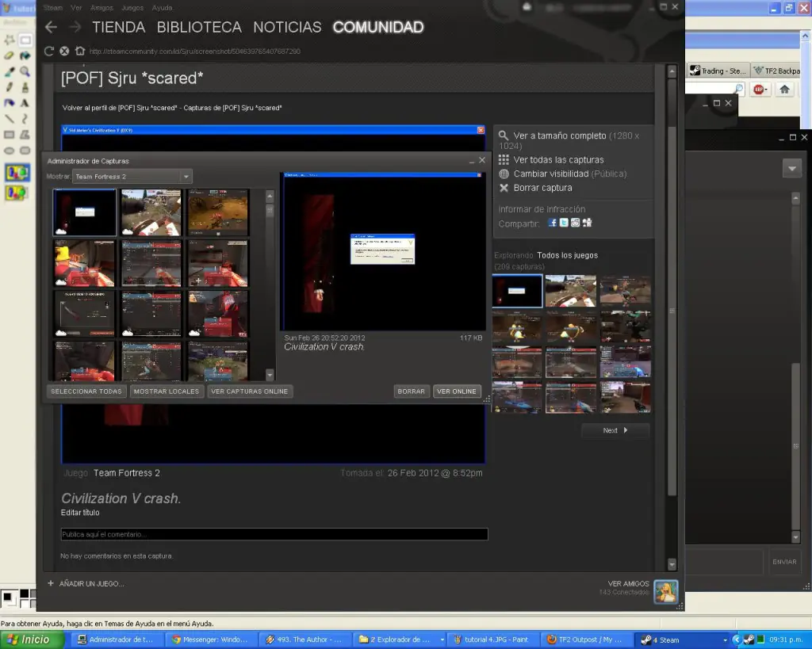Open the NOTICIAS section
The image size is (812, 649).
(287, 27)
